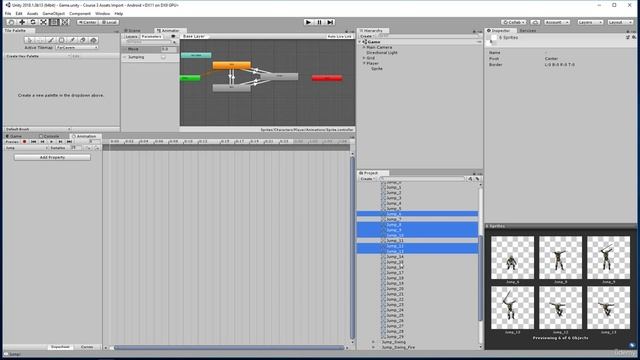This screenshot has width=640, height=360.
Task: Open the Window menu
Action: [x=102, y=13]
